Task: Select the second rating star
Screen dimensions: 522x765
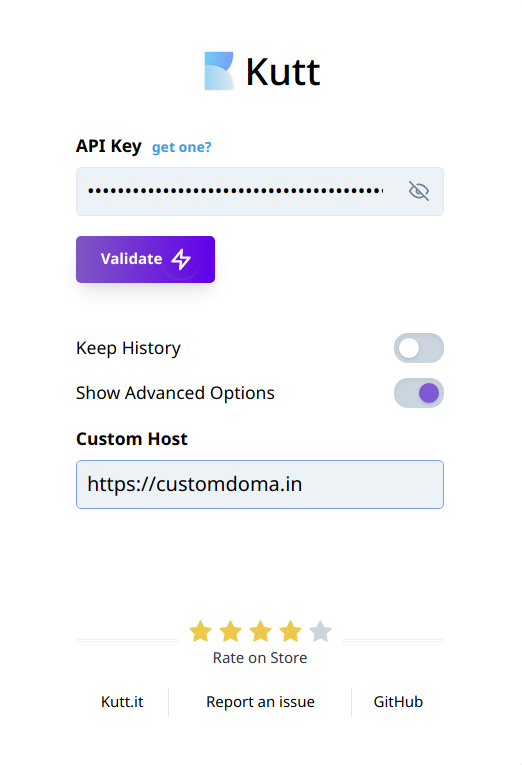Action: (230, 631)
